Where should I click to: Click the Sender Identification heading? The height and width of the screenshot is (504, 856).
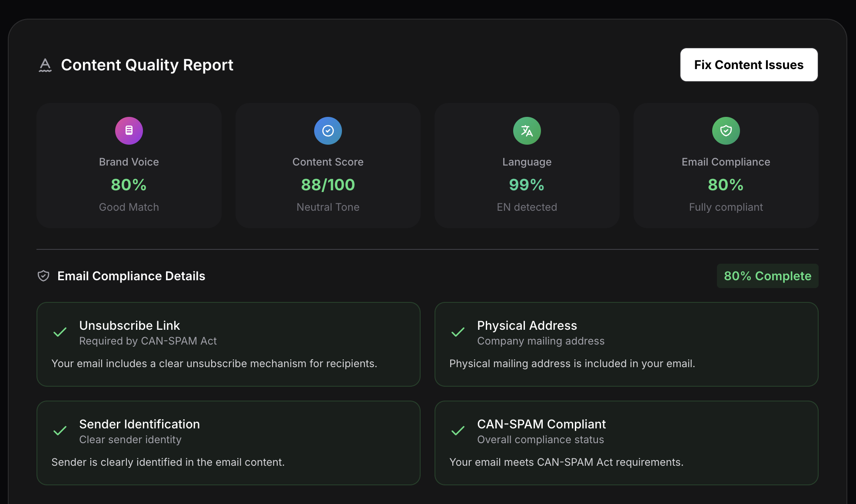[139, 424]
